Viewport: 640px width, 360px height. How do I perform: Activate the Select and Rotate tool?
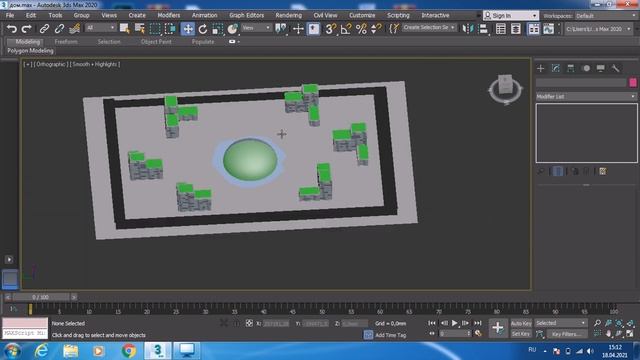click(203, 29)
